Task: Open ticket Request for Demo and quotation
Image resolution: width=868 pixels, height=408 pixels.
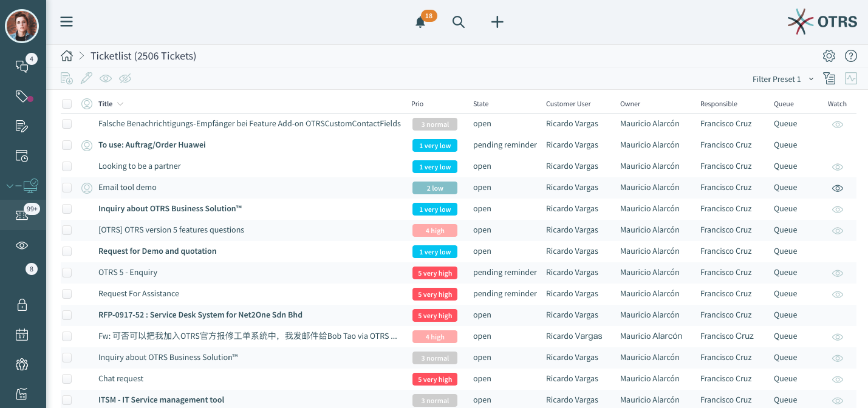Action: (x=157, y=251)
